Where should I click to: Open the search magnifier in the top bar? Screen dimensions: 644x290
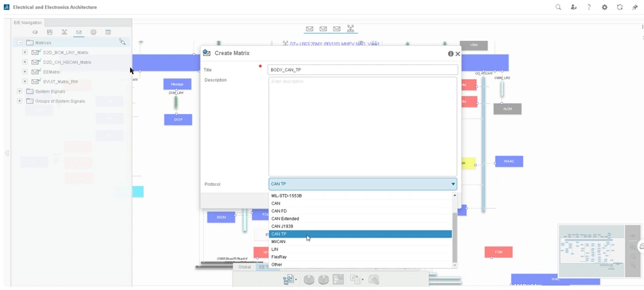[558, 7]
